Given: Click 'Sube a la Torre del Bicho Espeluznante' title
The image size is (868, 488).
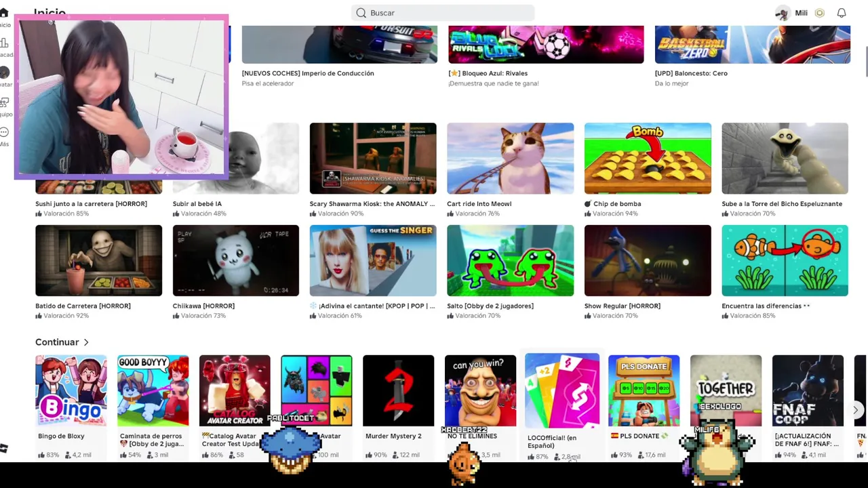Looking at the screenshot, I should pos(782,204).
